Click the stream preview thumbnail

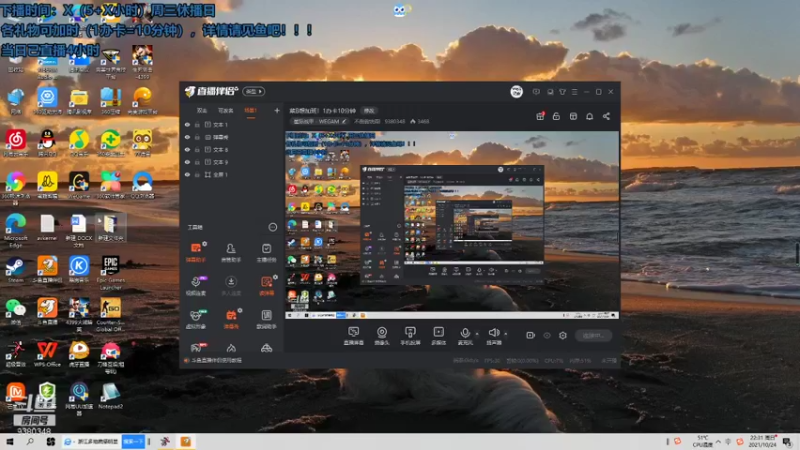pos(452,225)
